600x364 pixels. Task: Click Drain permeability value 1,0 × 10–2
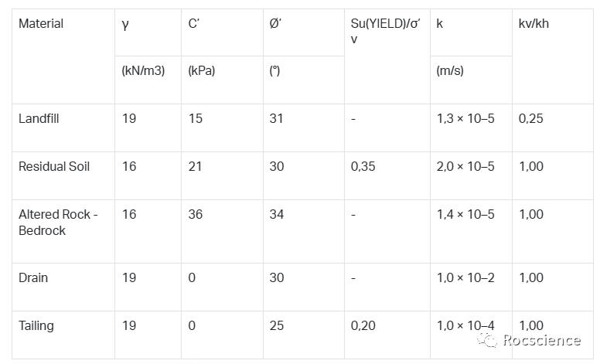[465, 278]
